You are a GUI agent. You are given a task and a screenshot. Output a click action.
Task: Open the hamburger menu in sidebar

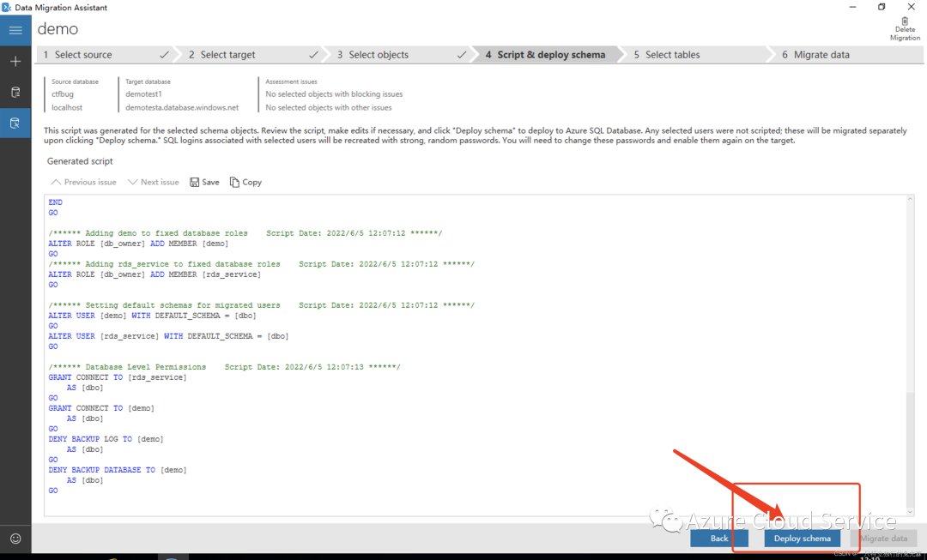(x=15, y=30)
